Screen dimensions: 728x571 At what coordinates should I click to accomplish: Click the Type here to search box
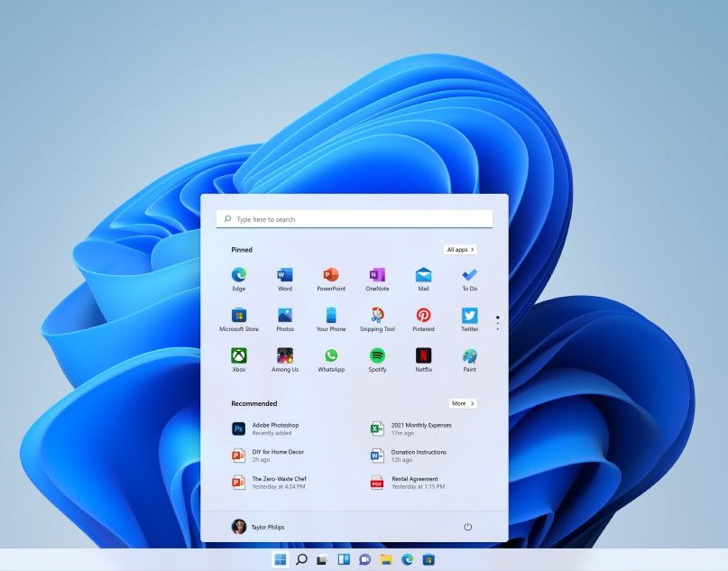tap(355, 219)
